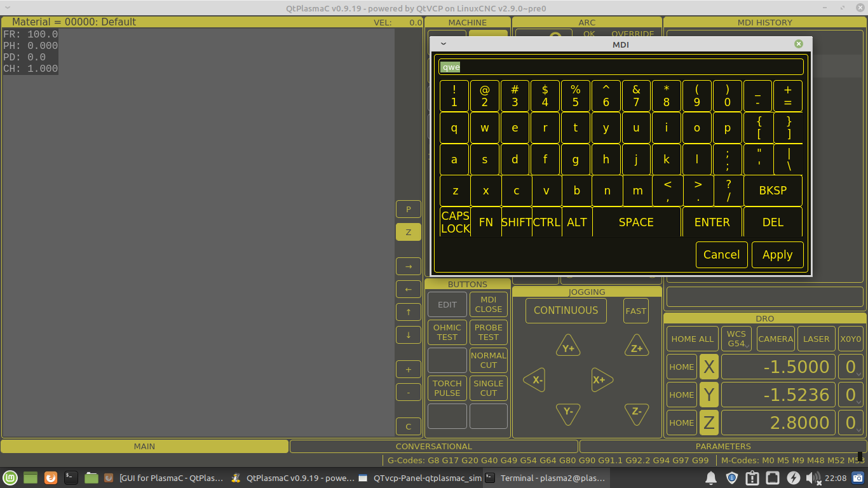
Task: Pan preview down with arrow button
Action: coord(409,335)
